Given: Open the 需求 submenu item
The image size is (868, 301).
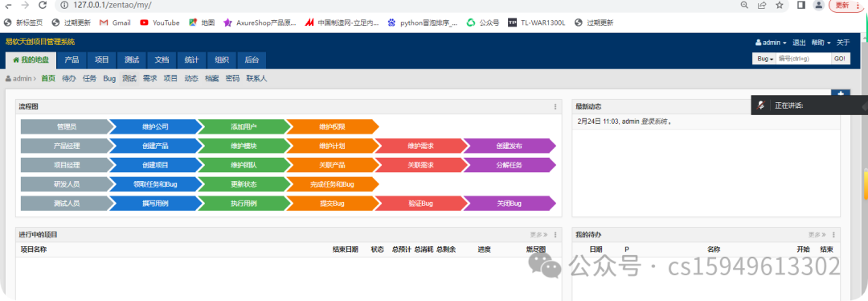Looking at the screenshot, I should coord(150,79).
